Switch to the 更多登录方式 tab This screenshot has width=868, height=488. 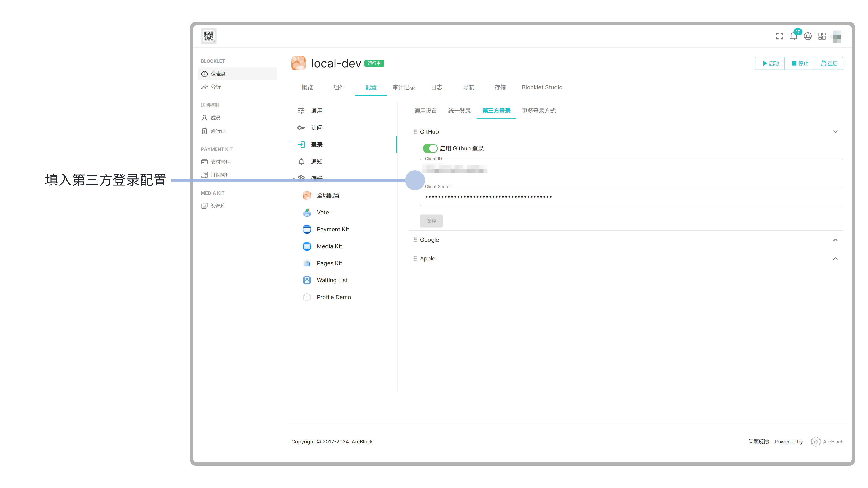[538, 111]
